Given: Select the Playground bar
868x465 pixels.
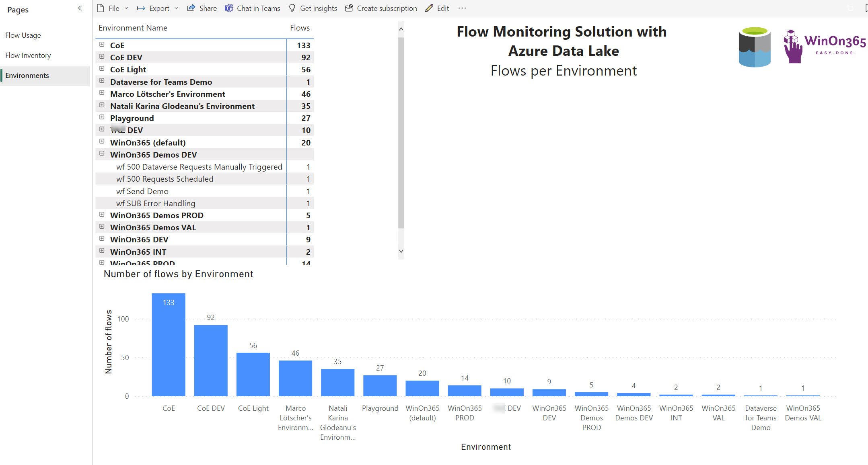Looking at the screenshot, I should (380, 385).
